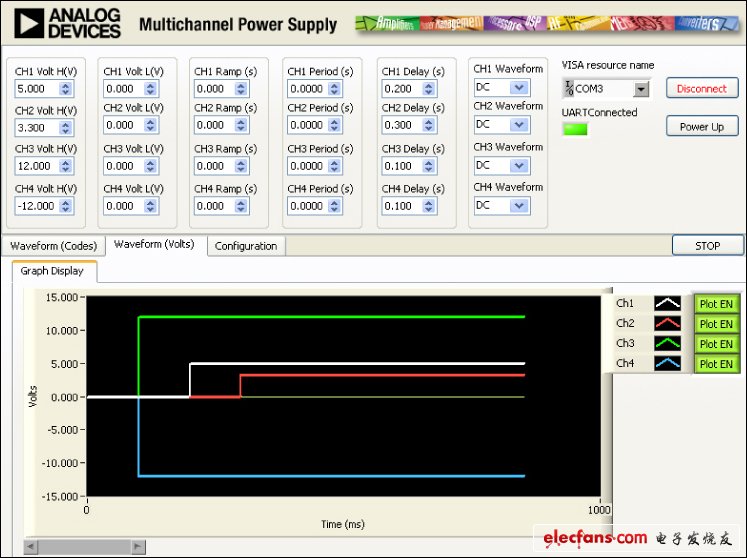Click the VISA resource I/O icon
The height and width of the screenshot is (558, 747).
[569, 89]
